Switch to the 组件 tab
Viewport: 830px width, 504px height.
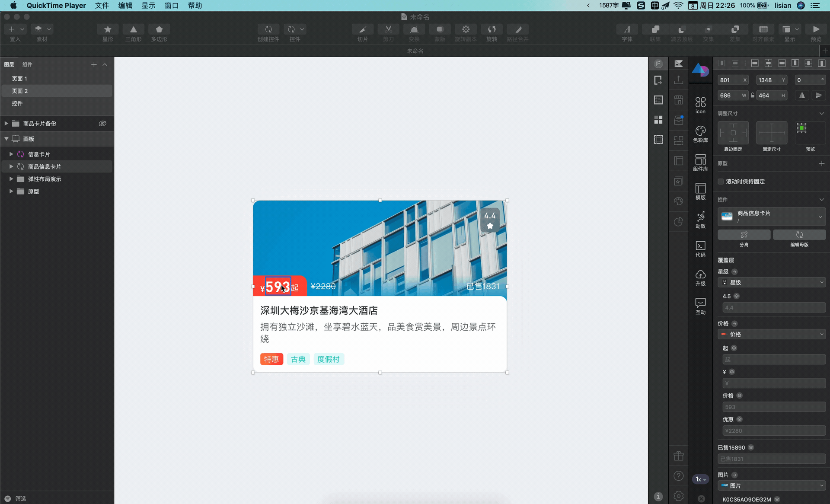pyautogui.click(x=27, y=64)
